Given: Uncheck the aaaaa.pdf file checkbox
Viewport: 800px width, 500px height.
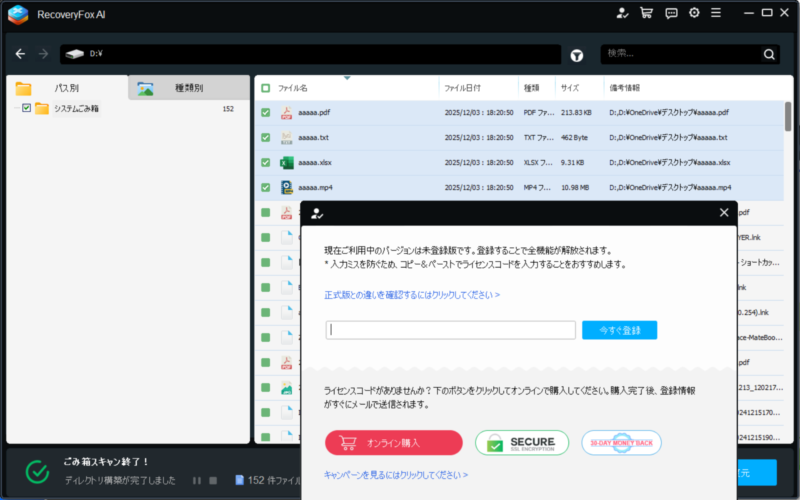Looking at the screenshot, I should point(265,113).
